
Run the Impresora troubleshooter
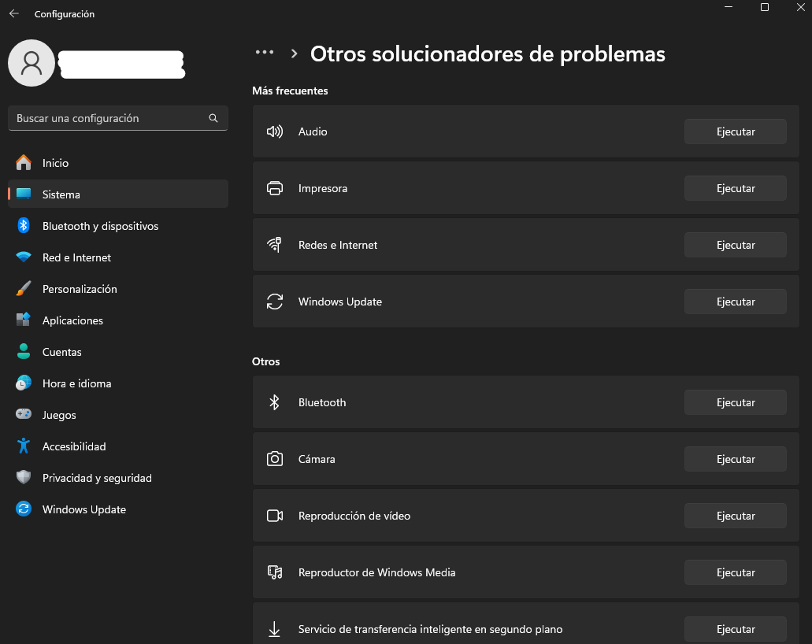(x=736, y=188)
